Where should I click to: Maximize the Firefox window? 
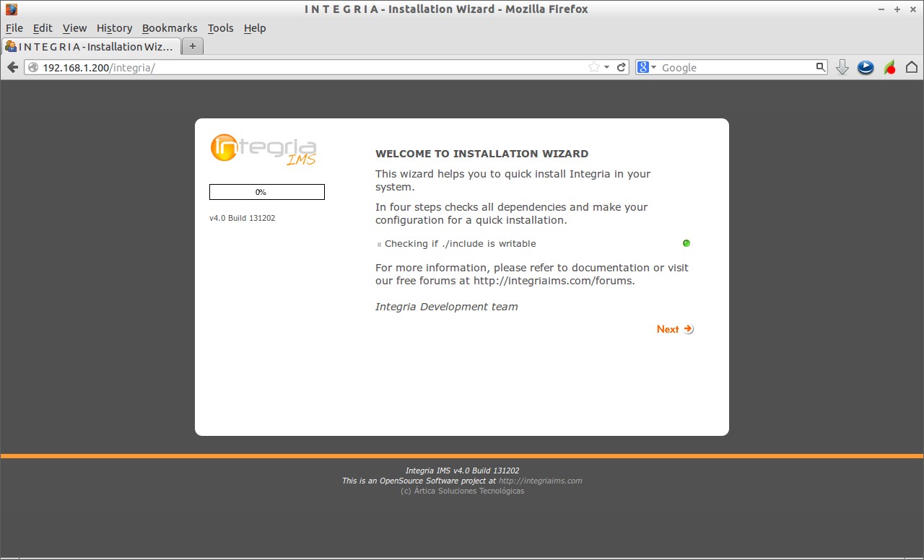(897, 9)
